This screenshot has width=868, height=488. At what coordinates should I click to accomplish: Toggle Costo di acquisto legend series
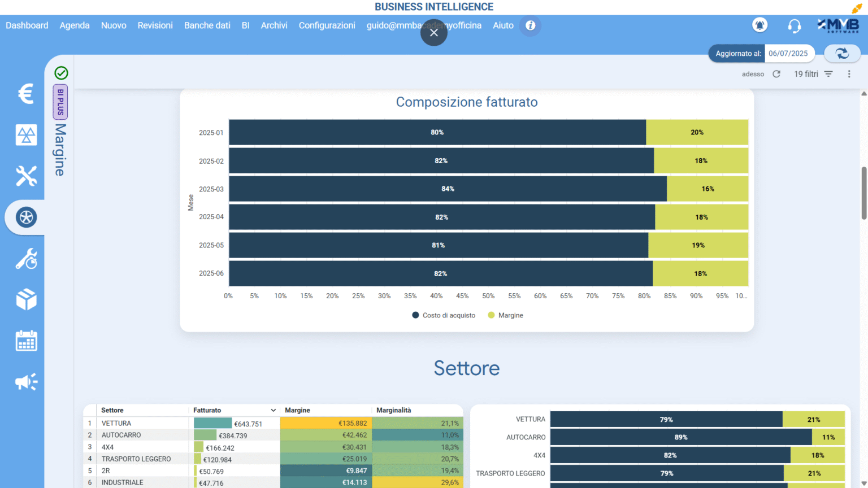[444, 315]
